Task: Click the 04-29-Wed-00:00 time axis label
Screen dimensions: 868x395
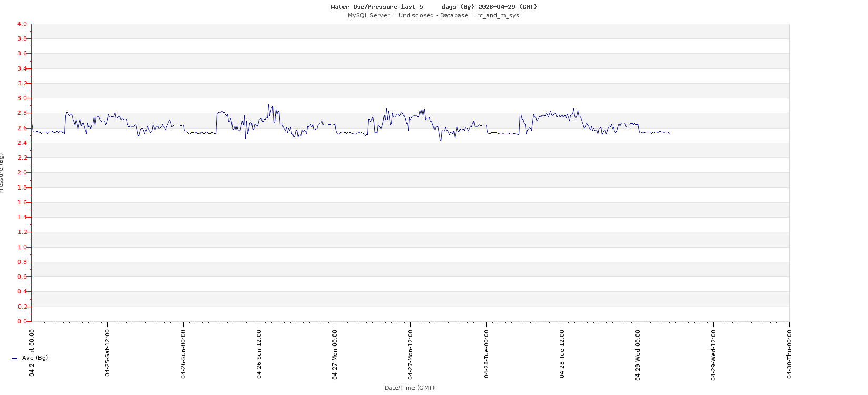Action: point(638,353)
